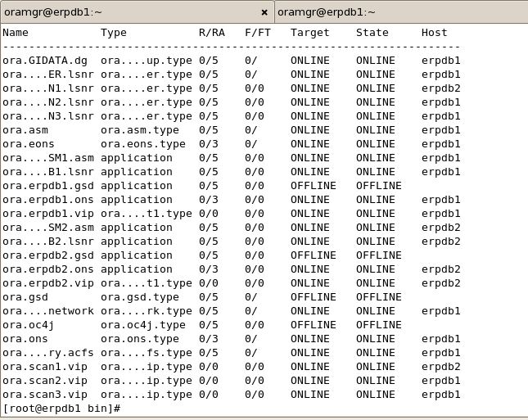Click ora....SM2.asm resource name
This screenshot has height=420, width=528.
[x=48, y=228]
